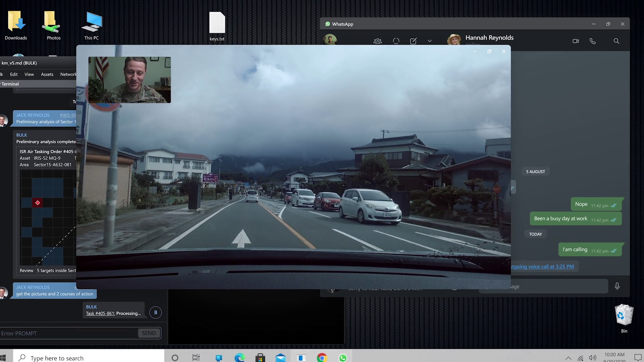Open the Assets menu

47,74
